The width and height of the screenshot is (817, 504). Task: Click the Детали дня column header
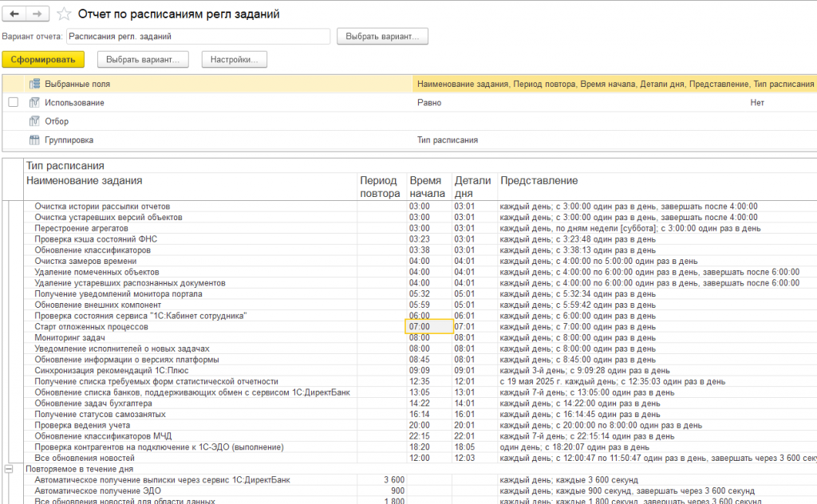pos(472,187)
